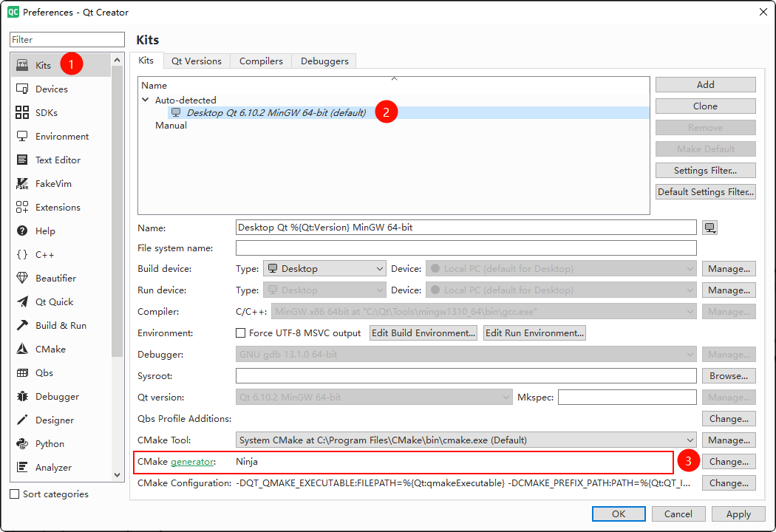Select the SDKs grid icon
The width and height of the screenshot is (776, 532).
(x=22, y=112)
